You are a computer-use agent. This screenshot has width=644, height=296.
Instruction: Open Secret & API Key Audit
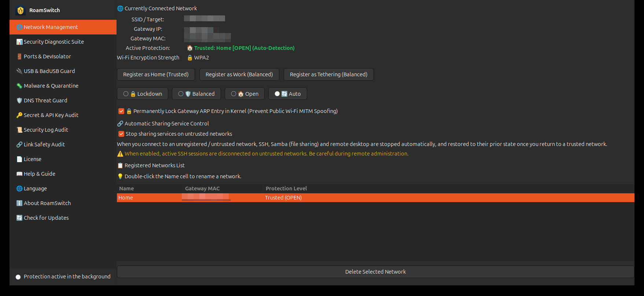(63, 115)
